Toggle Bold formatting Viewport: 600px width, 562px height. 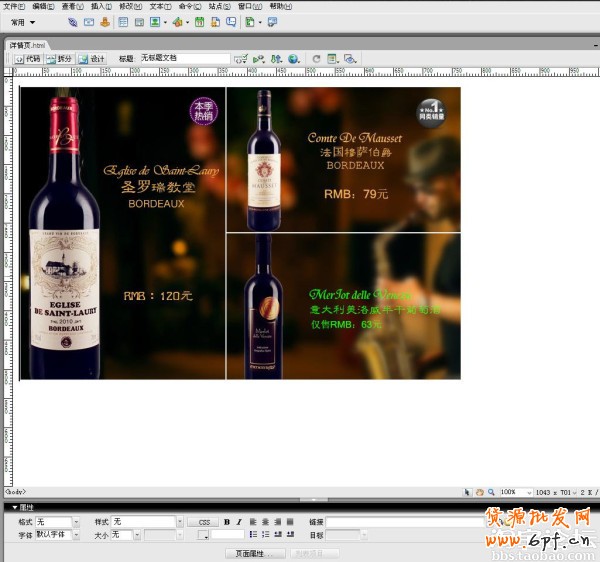click(x=227, y=522)
